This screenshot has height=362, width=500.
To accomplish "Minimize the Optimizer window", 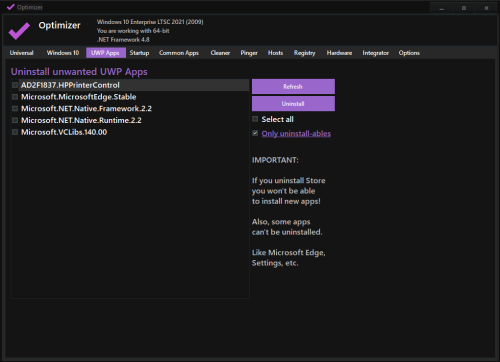I will point(442,8).
